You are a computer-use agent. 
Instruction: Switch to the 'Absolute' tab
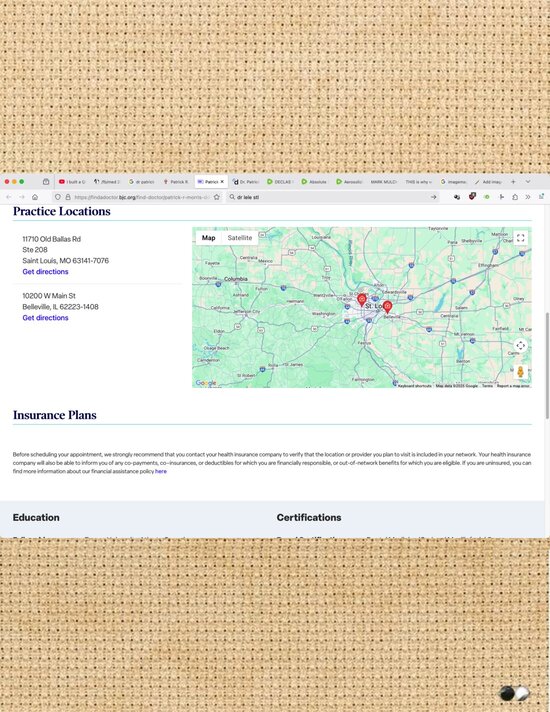coord(314,182)
